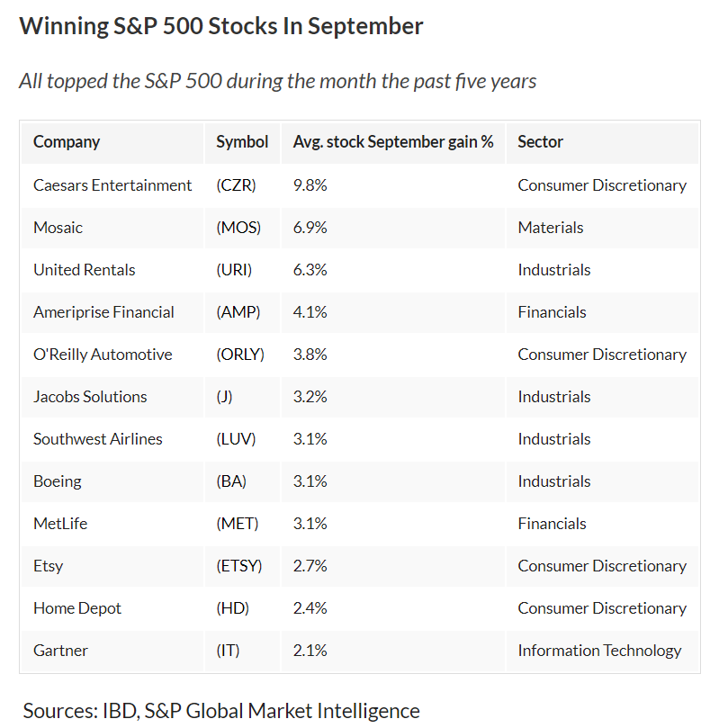Click the Company column header
This screenshot has height=728, width=710.
(67, 141)
